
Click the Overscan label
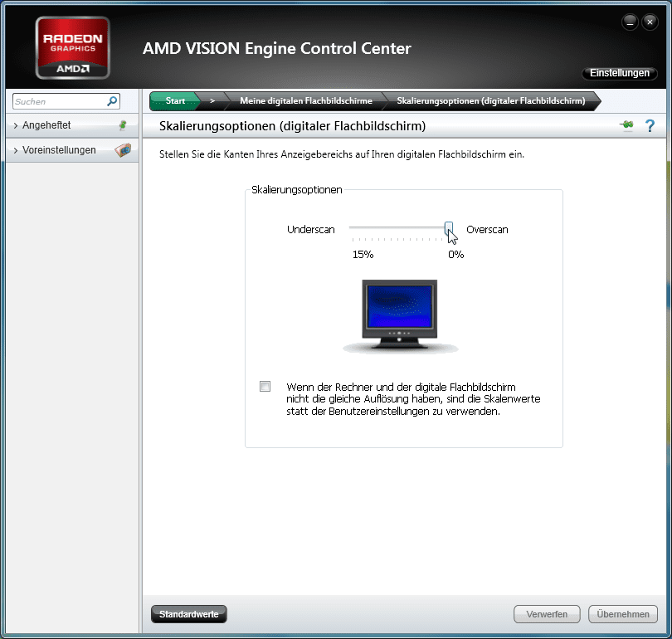pos(487,230)
